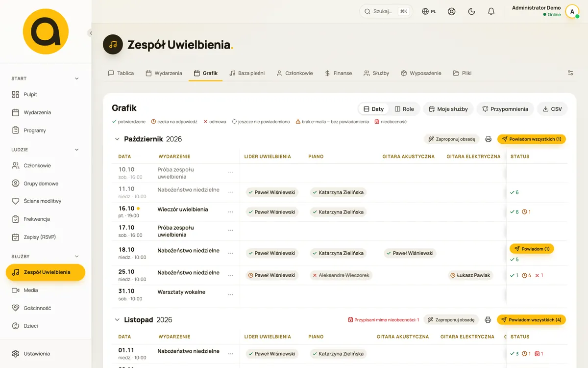Open Ustawienia in the sidebar
This screenshot has height=368, width=588.
tap(46, 354)
